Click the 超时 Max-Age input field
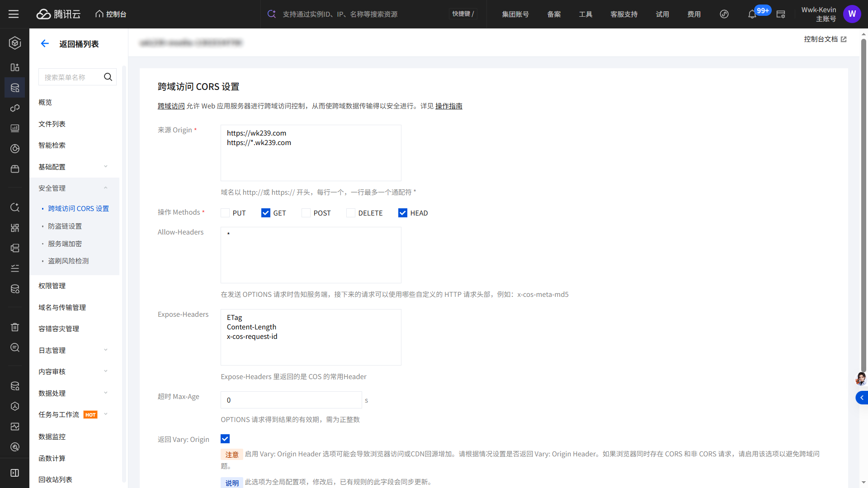Image resolution: width=868 pixels, height=488 pixels. point(291,400)
